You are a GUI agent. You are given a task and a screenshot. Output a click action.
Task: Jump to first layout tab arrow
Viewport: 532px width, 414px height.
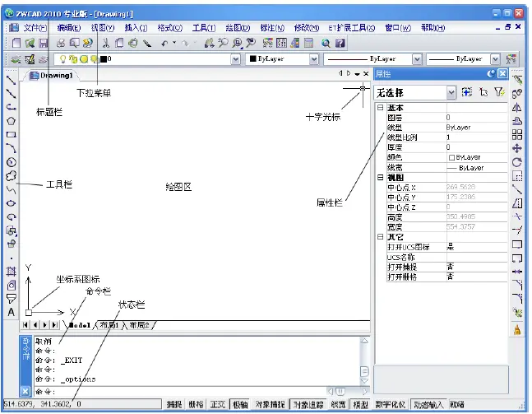pos(25,325)
